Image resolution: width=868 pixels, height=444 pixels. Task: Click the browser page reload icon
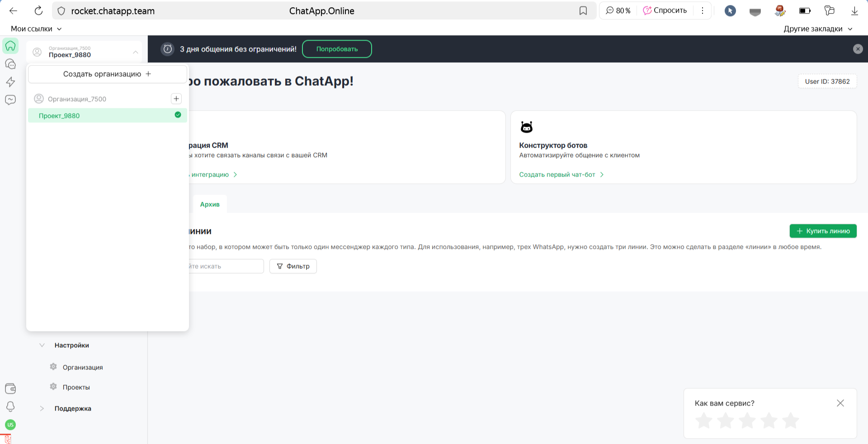pos(39,11)
